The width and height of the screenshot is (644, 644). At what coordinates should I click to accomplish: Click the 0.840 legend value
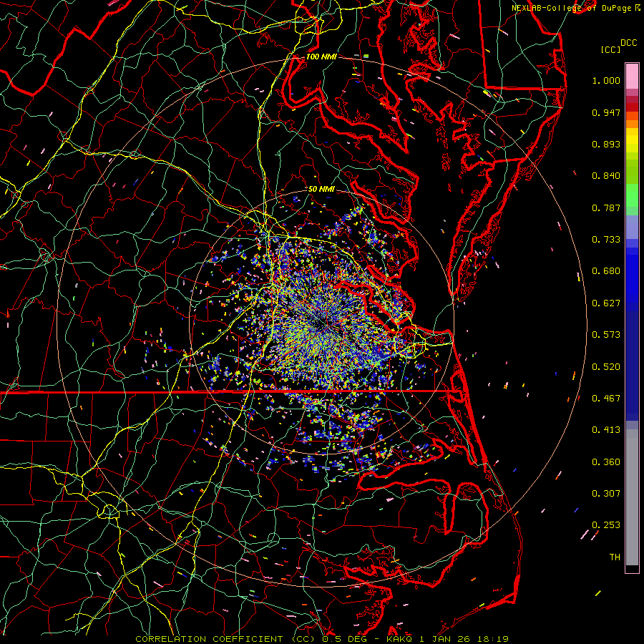(606, 176)
